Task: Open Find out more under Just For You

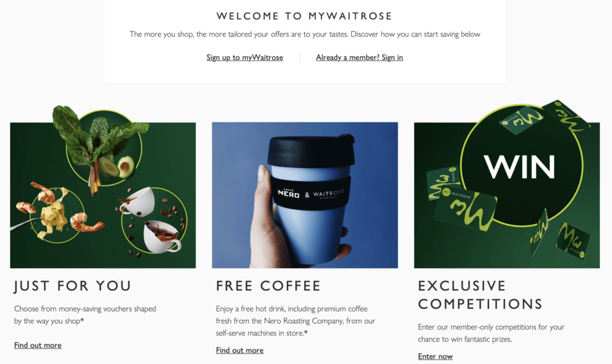Action: click(x=38, y=345)
